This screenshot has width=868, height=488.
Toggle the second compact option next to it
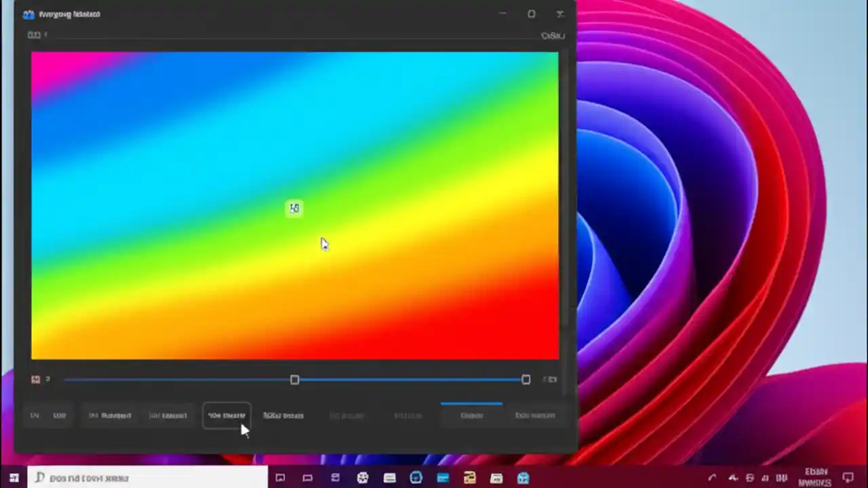60,415
